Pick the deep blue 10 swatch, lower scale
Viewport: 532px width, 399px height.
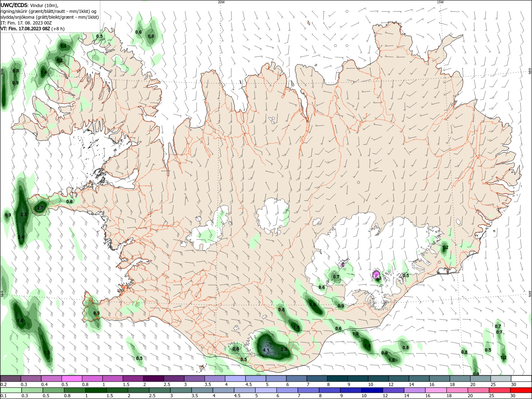pyautogui.click(x=372, y=390)
